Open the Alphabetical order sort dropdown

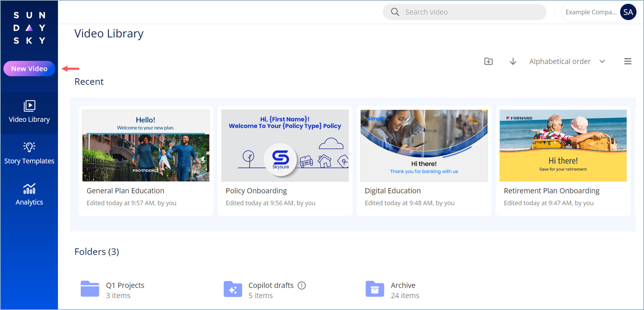point(567,61)
